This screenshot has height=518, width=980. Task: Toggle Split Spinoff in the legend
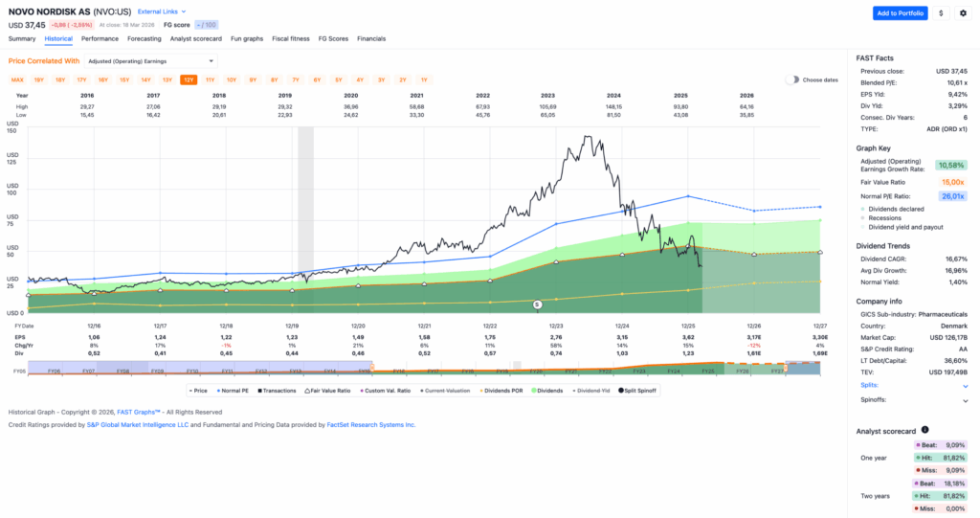(x=636, y=391)
